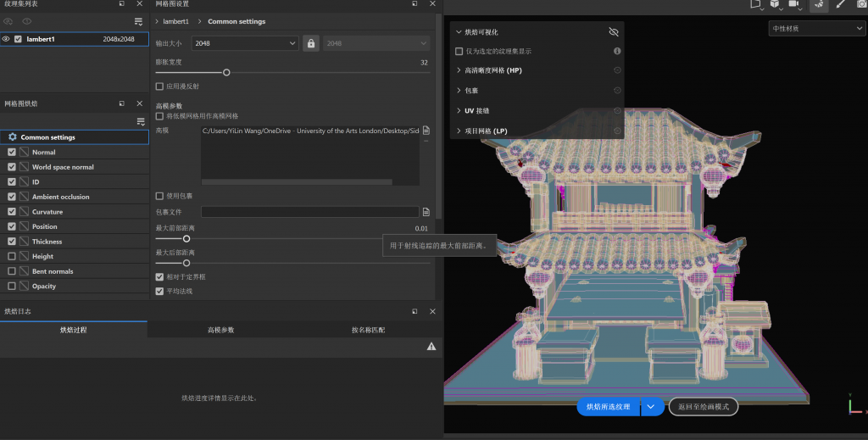Switch to the 按名称匹配 log tab
The height and width of the screenshot is (440, 868).
tap(368, 330)
